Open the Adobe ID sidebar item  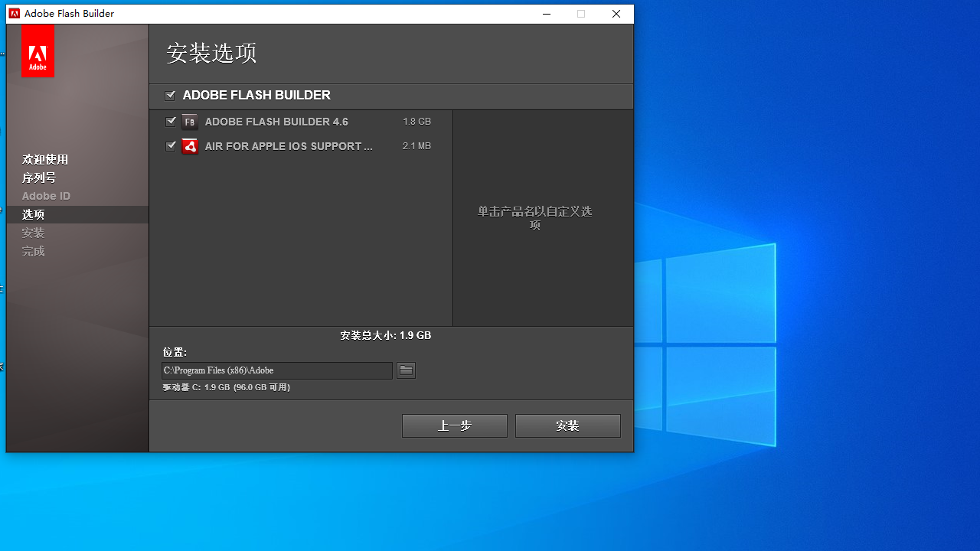tap(46, 196)
